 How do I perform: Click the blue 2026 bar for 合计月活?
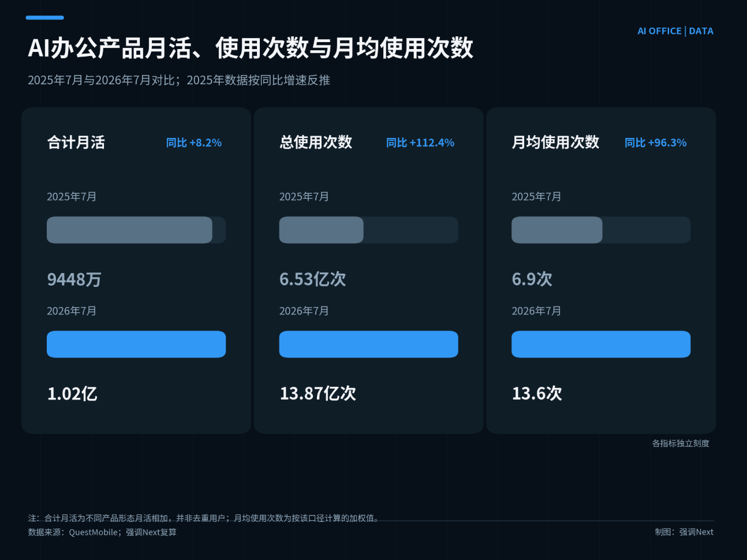[x=136, y=344]
